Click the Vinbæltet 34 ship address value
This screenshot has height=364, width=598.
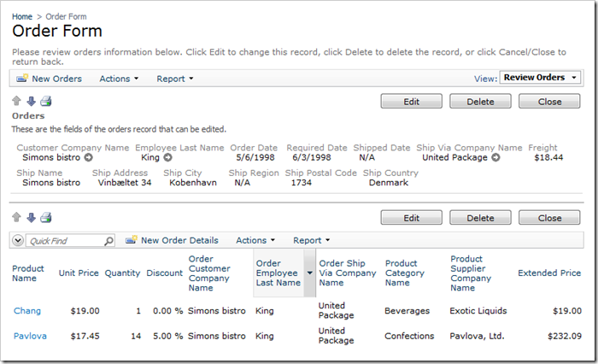click(x=125, y=182)
